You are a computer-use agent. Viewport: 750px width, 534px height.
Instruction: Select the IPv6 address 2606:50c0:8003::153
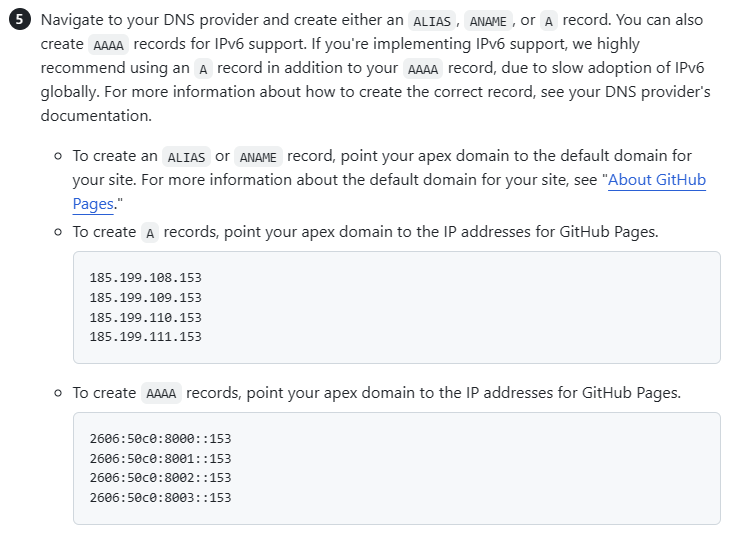[160, 498]
